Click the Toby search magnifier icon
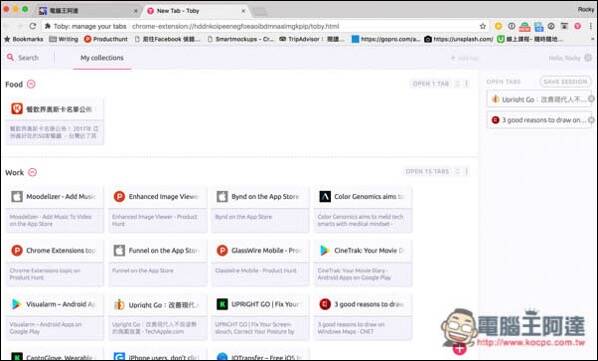 [10, 58]
